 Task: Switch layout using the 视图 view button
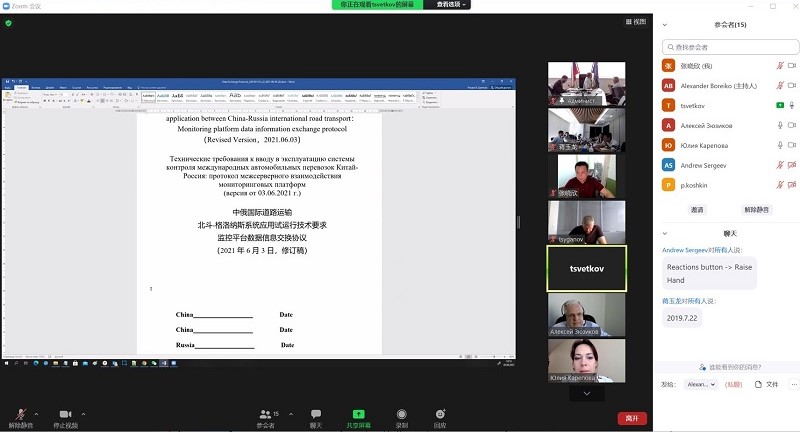(x=635, y=22)
